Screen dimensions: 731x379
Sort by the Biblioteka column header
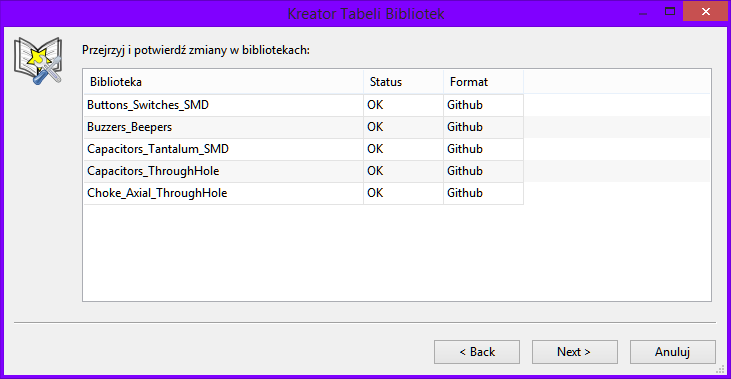[x=223, y=82]
